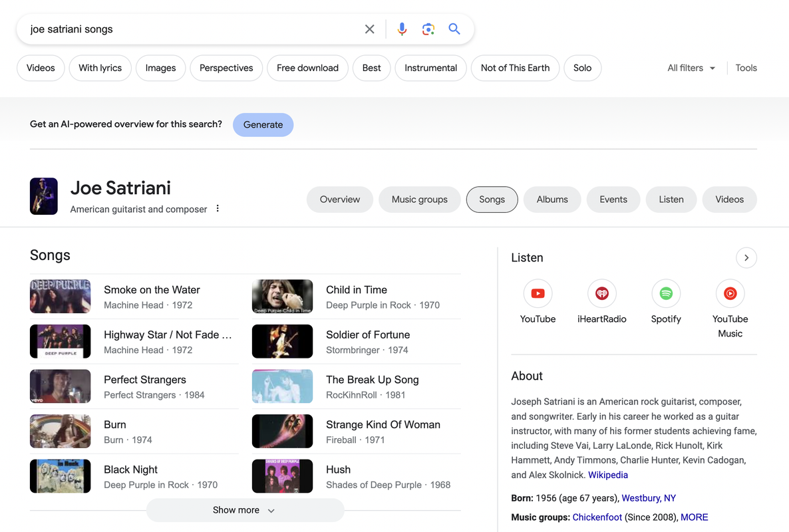789x532 pixels.
Task: Open the Child in Time thumbnail
Action: click(x=282, y=296)
